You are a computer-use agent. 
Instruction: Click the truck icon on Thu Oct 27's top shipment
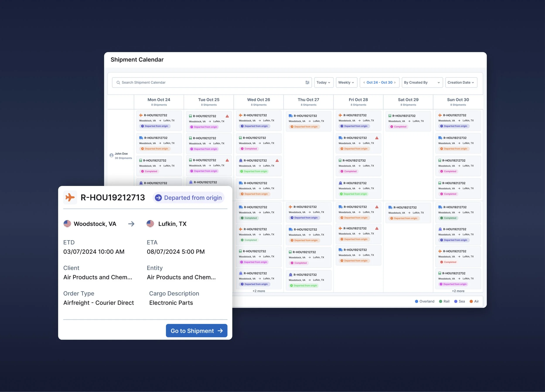click(291, 116)
